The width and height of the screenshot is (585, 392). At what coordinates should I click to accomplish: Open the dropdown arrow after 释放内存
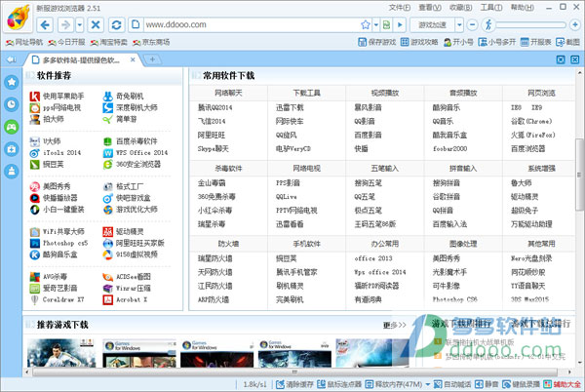click(x=428, y=384)
